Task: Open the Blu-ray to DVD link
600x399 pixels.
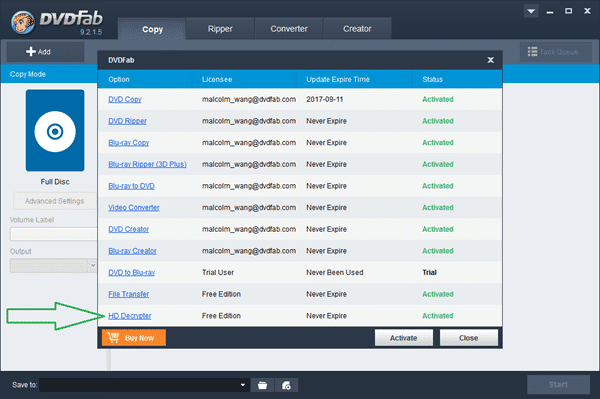Action: (131, 186)
